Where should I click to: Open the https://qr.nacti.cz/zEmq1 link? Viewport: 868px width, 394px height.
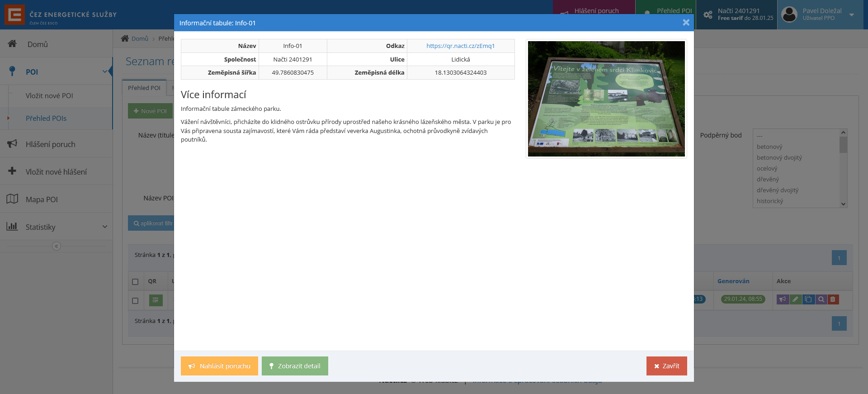tap(460, 46)
